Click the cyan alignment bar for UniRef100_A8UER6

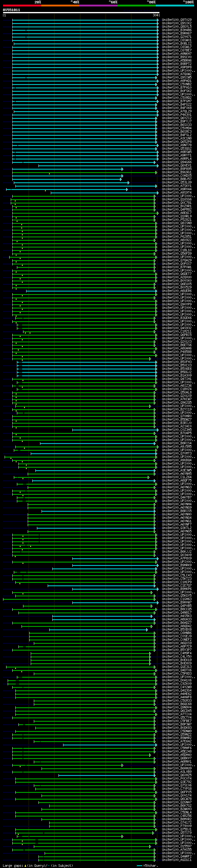coord(92,291)
